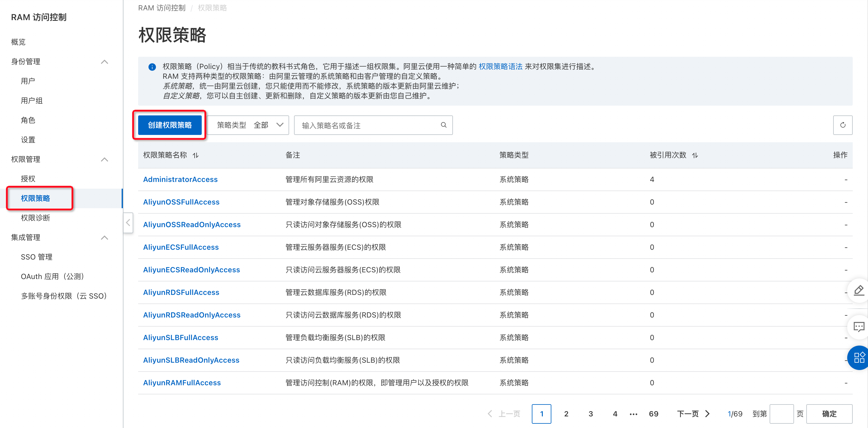Viewport: 868px width, 428px height.
Task: Select 权限策略 in the sidebar
Action: (x=35, y=198)
